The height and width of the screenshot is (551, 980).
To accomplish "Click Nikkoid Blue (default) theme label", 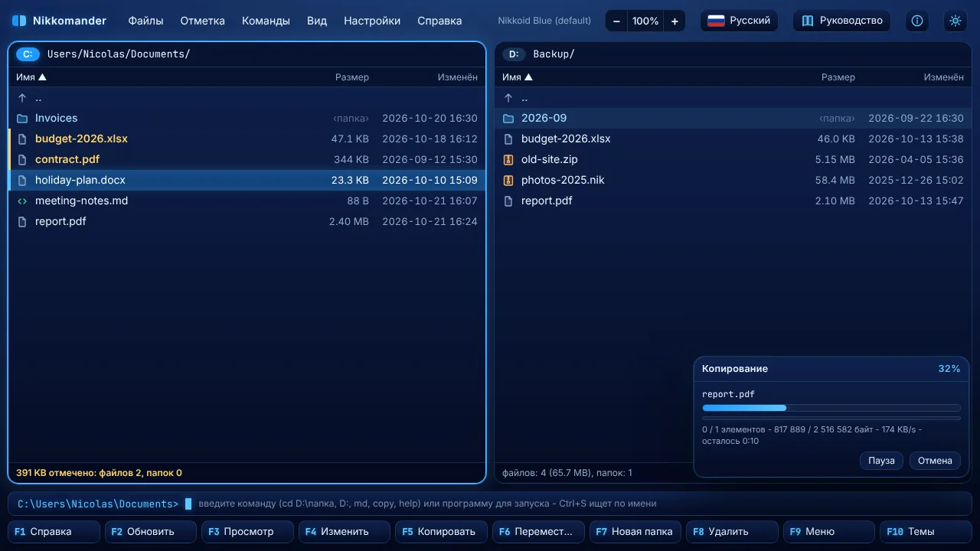I will tap(544, 21).
